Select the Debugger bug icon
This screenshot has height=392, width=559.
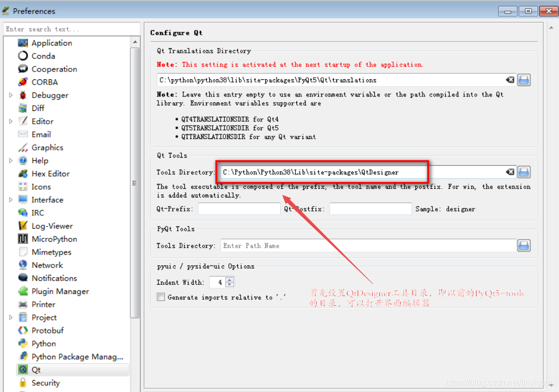point(23,95)
